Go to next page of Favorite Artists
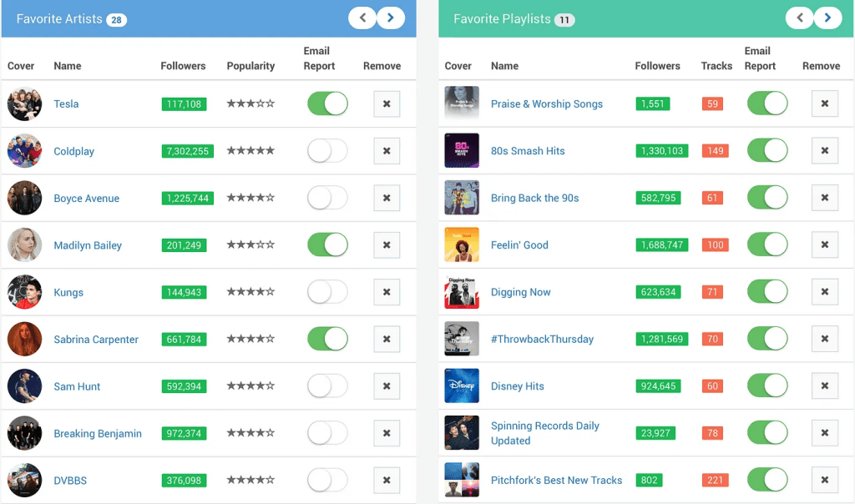 click(391, 18)
